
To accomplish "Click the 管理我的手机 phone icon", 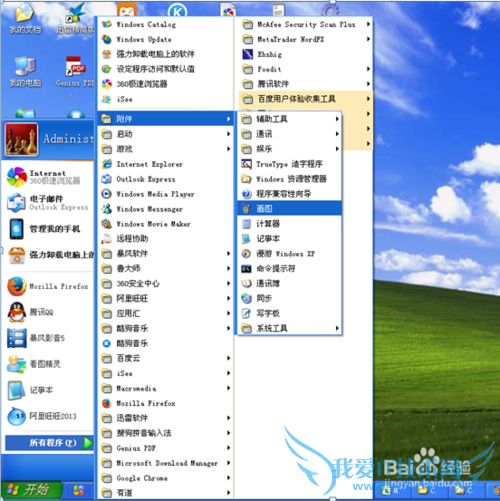I will click(17, 229).
